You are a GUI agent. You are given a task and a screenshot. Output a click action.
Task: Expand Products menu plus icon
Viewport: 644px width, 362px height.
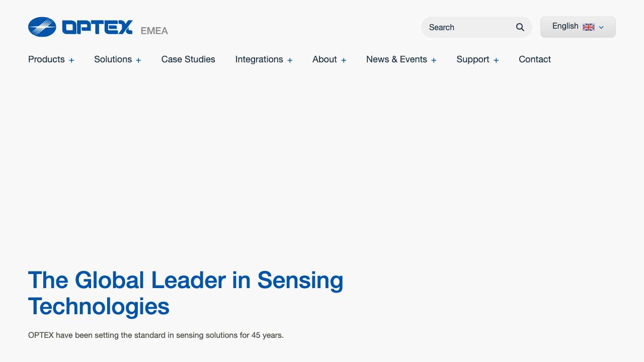point(71,60)
